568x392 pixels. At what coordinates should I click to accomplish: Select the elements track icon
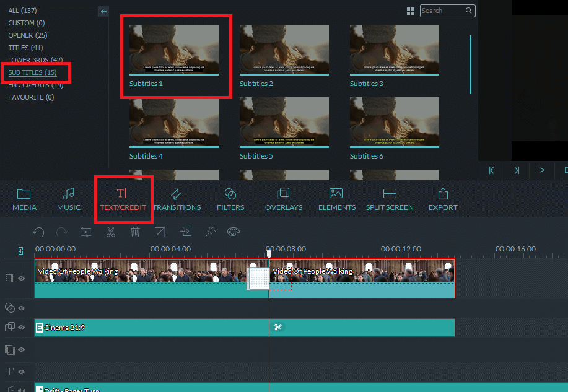point(10,350)
